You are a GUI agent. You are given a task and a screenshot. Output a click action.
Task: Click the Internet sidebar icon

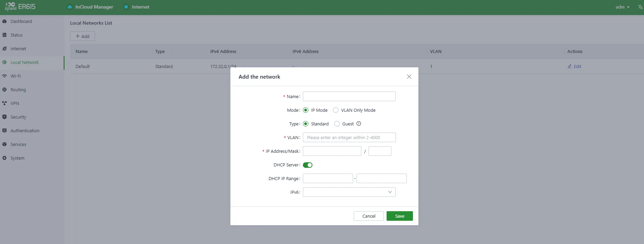[4, 49]
